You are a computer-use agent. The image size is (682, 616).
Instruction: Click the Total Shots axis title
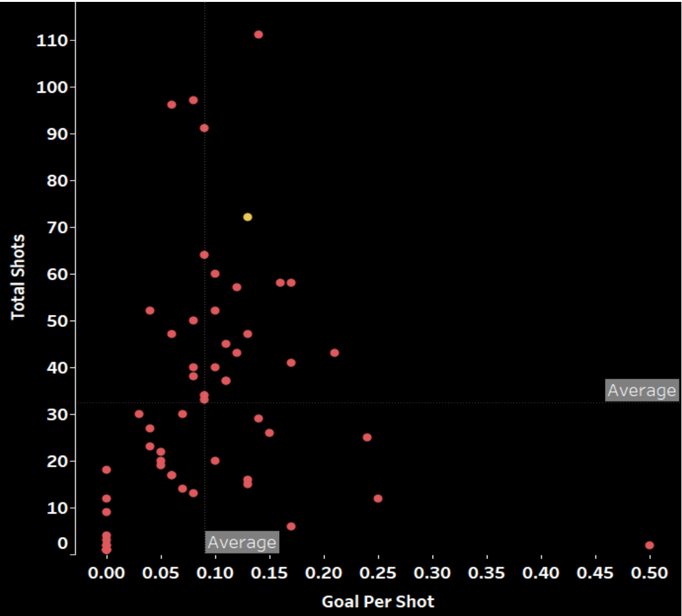point(18,277)
